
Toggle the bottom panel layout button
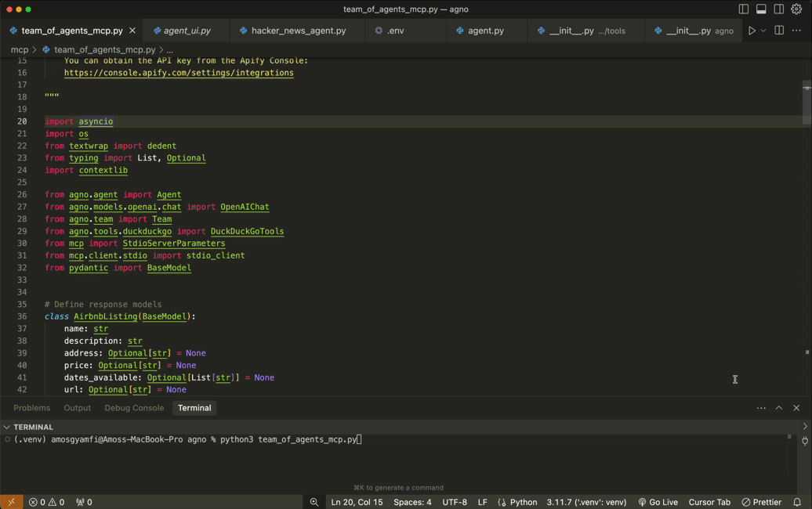(761, 9)
